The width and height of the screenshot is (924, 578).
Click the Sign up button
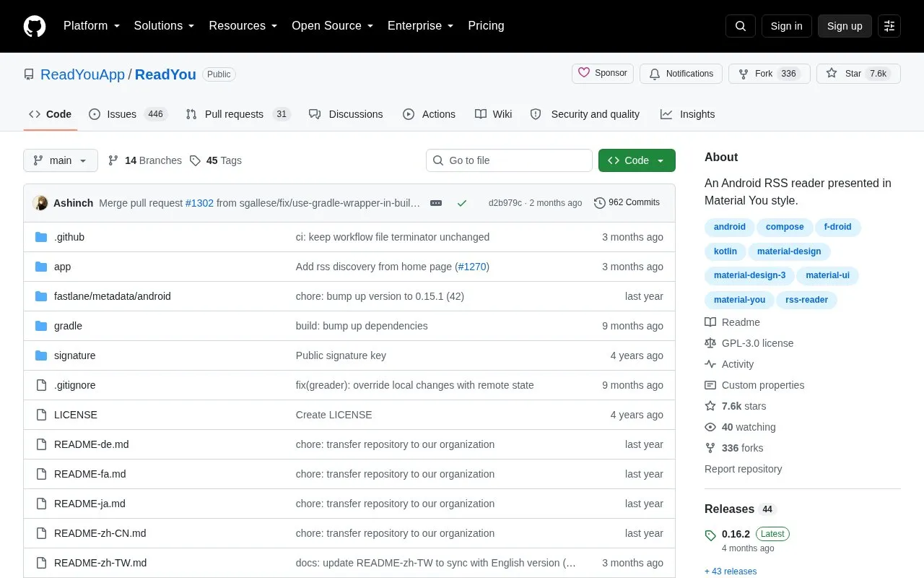[845, 26]
